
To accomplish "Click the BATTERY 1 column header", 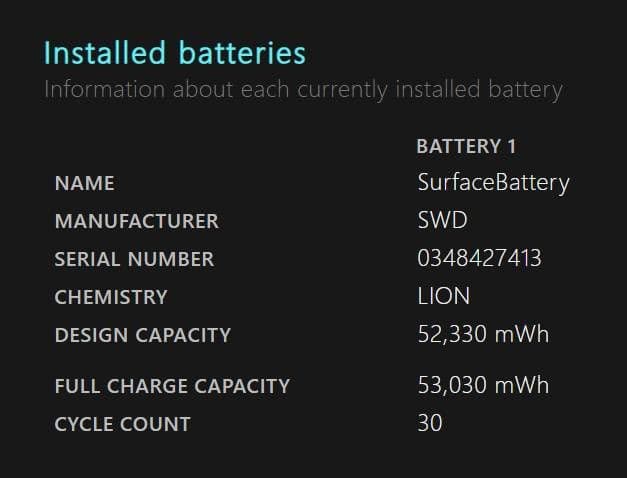I will pos(466,146).
